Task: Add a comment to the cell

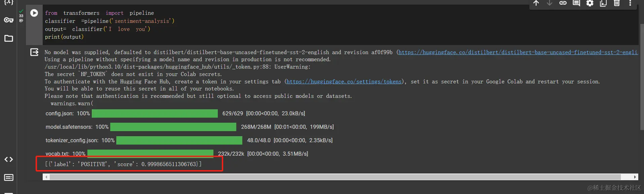Action: pyautogui.click(x=576, y=3)
